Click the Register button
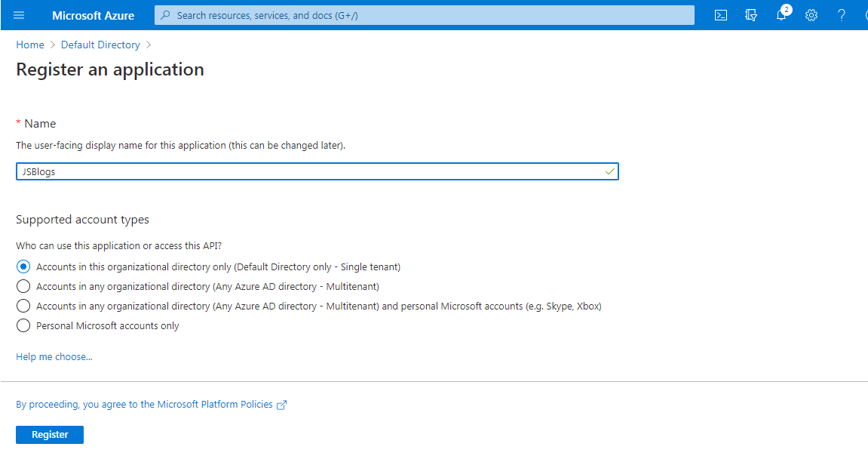This screenshot has width=868, height=459. 50,435
